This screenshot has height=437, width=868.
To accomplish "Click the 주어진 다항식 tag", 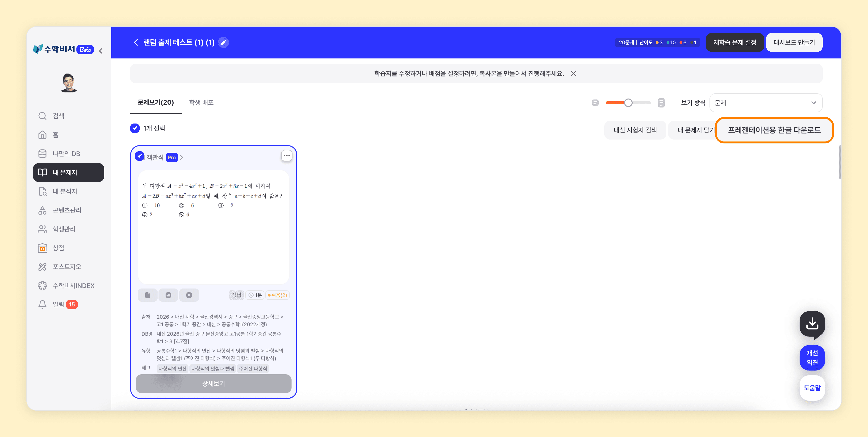I will [x=253, y=368].
